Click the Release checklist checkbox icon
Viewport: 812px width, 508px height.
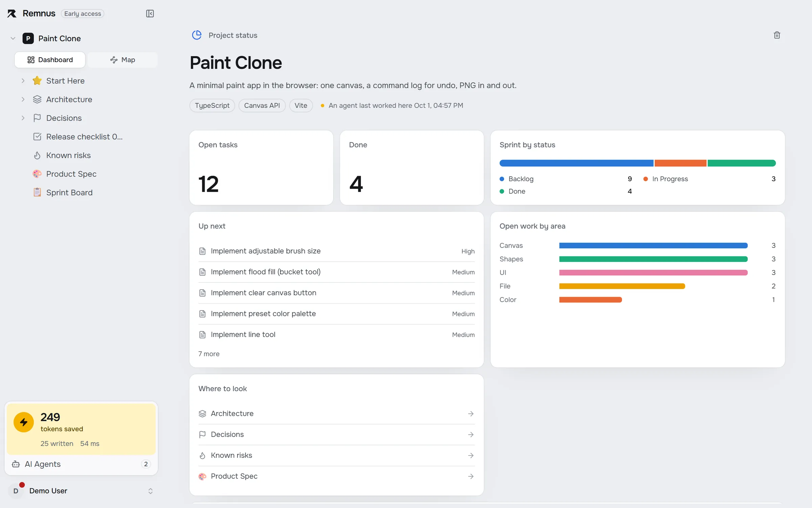pos(37,136)
